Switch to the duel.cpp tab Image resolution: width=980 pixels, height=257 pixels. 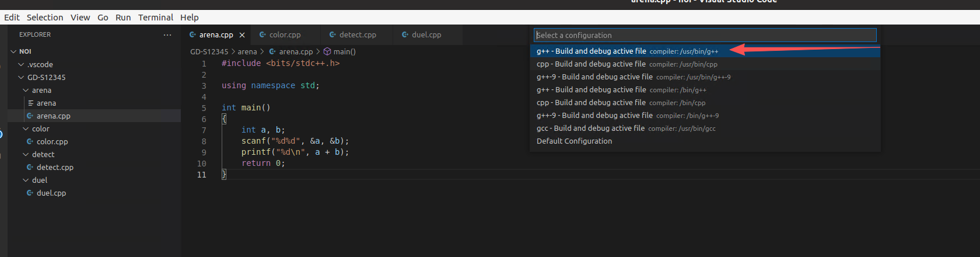click(x=426, y=35)
